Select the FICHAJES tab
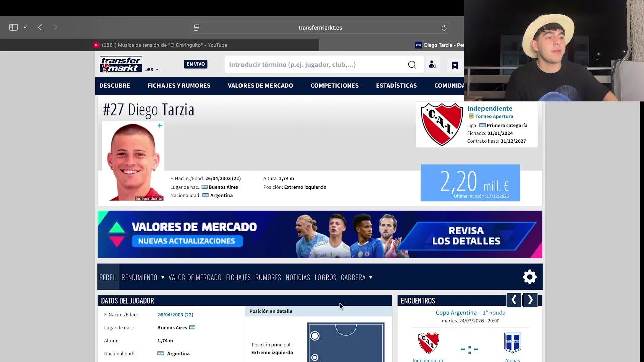Viewport: 644px width, 362px height. point(238,277)
